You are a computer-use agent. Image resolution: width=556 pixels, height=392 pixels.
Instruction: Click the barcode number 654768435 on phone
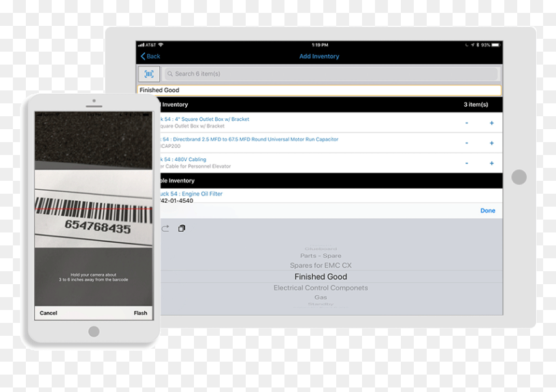[x=98, y=227]
